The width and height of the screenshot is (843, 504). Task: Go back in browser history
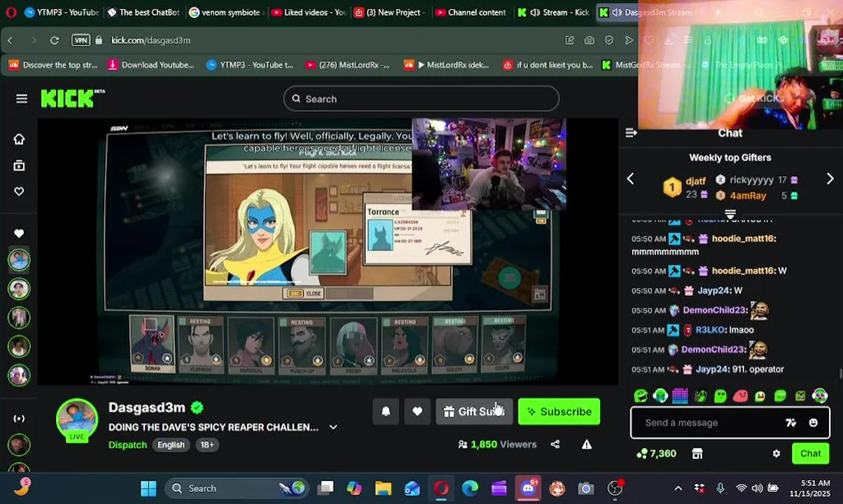point(10,41)
